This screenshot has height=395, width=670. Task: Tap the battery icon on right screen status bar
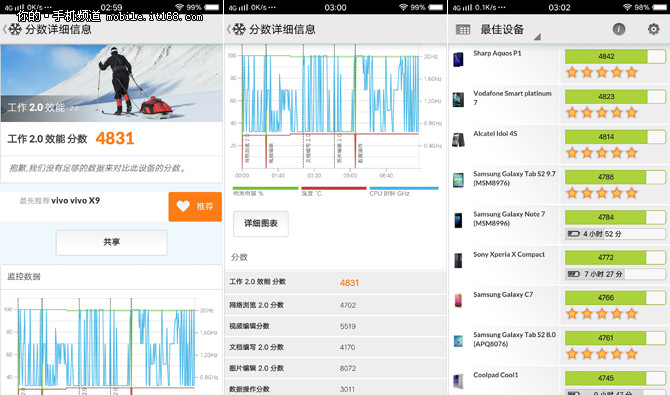[660, 7]
